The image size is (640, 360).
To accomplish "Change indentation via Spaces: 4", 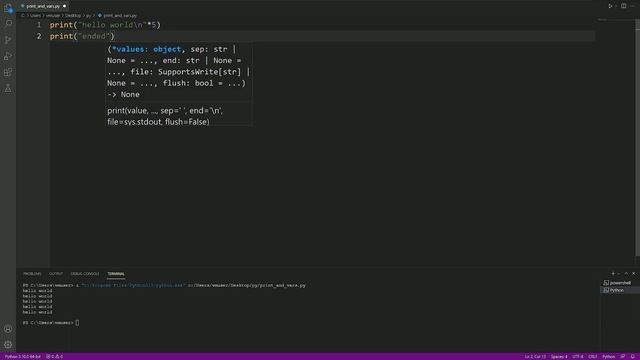I will [x=559, y=357].
